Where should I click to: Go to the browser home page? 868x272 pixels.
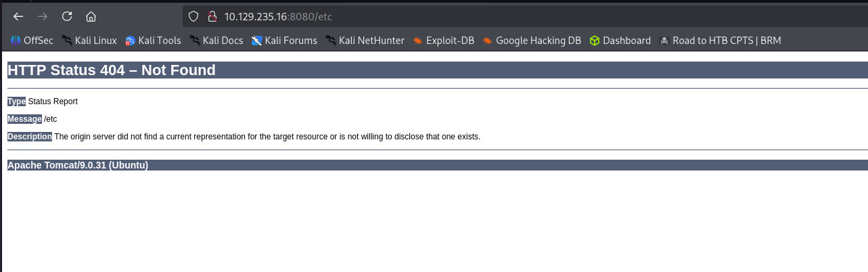[x=91, y=16]
